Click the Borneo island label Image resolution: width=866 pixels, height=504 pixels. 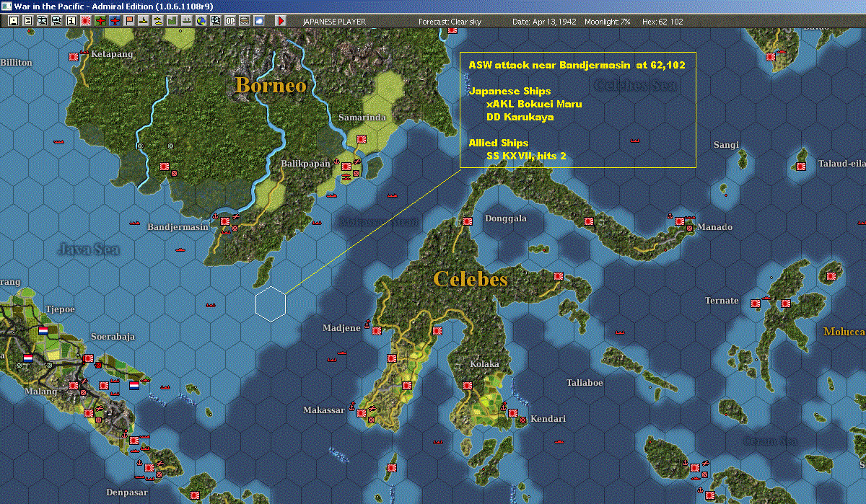(271, 85)
